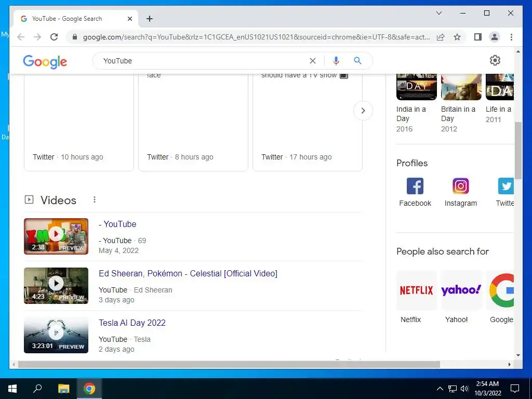
Task: Start voice search with microphone icon
Action: (336, 61)
